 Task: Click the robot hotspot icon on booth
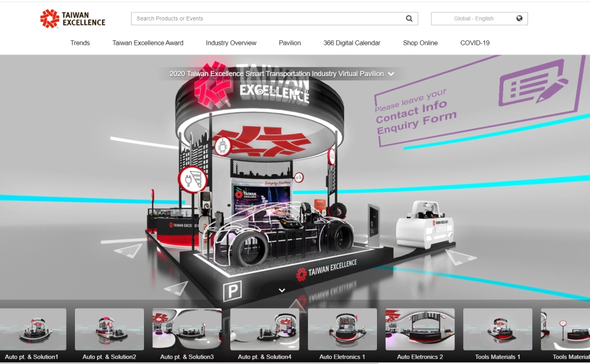(224, 145)
